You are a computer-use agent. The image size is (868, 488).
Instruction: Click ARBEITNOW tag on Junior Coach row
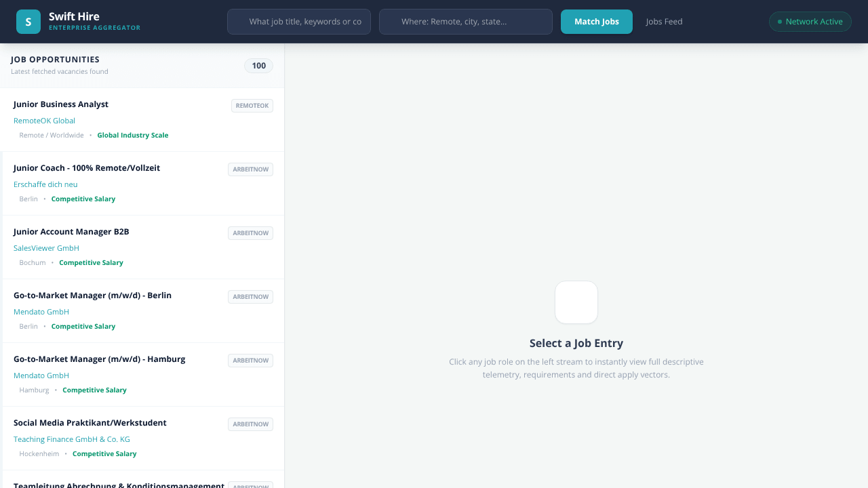click(250, 169)
